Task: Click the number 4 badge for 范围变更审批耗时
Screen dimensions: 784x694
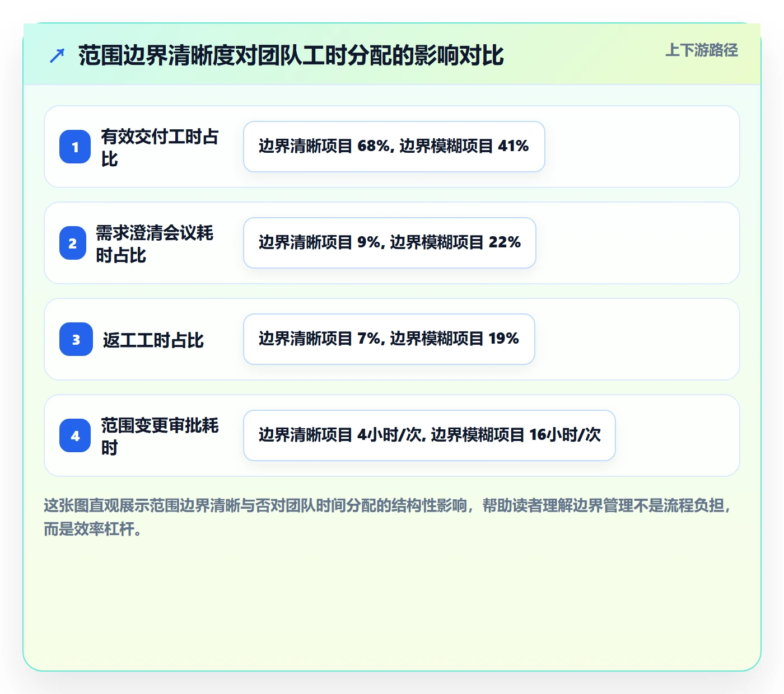Action: click(x=75, y=435)
